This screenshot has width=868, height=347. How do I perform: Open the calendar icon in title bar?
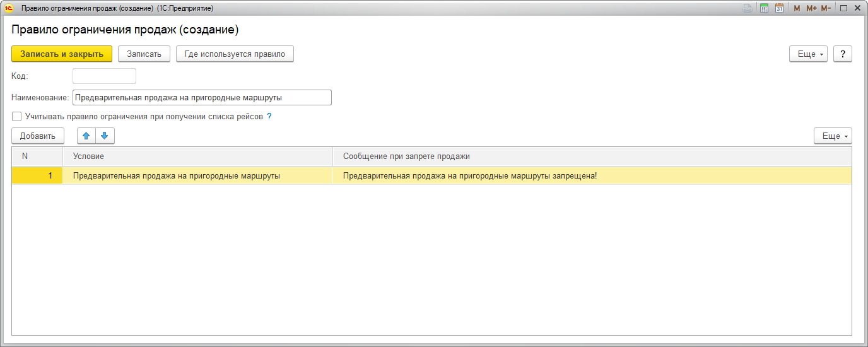tap(779, 8)
